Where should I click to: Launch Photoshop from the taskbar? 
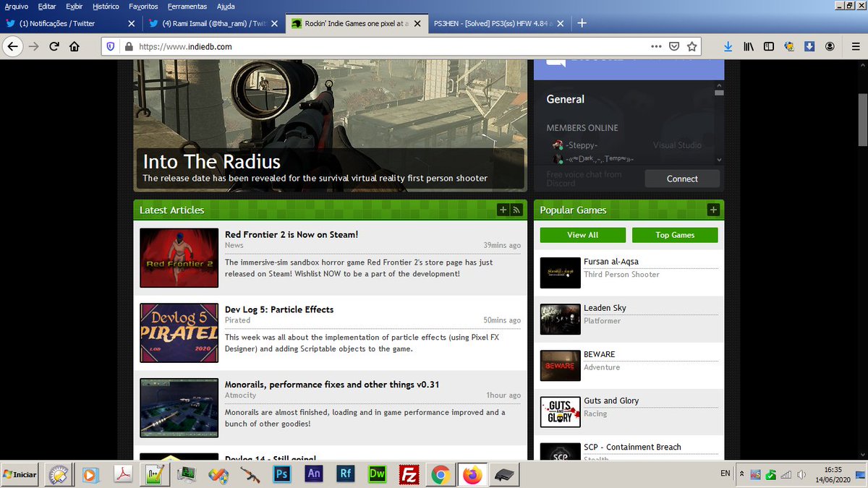(282, 474)
